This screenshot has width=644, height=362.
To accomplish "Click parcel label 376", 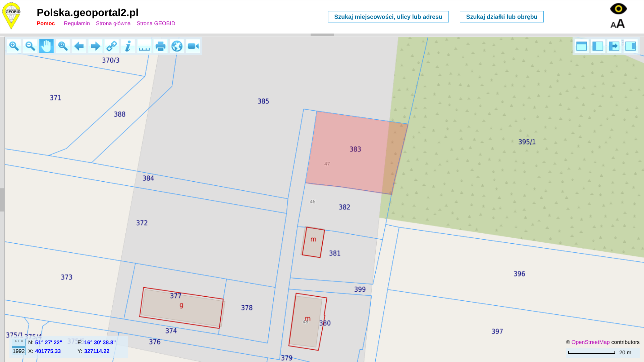I will [x=155, y=342].
